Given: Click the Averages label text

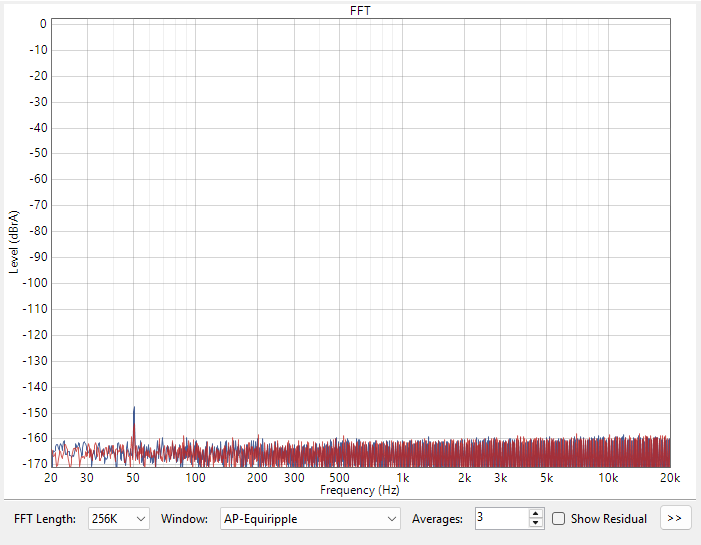Looking at the screenshot, I should pyautogui.click(x=437, y=519).
